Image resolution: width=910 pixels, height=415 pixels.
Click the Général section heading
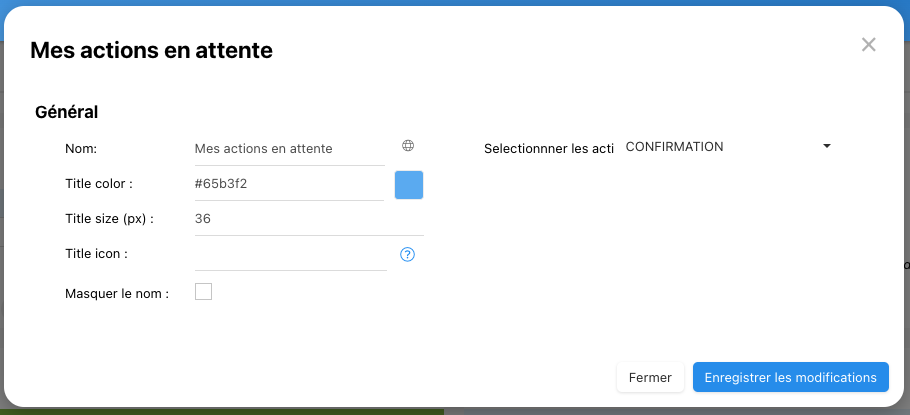coord(66,112)
